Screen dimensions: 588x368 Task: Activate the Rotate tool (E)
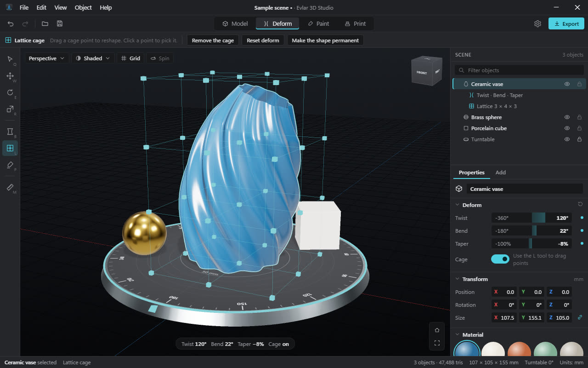pos(10,92)
